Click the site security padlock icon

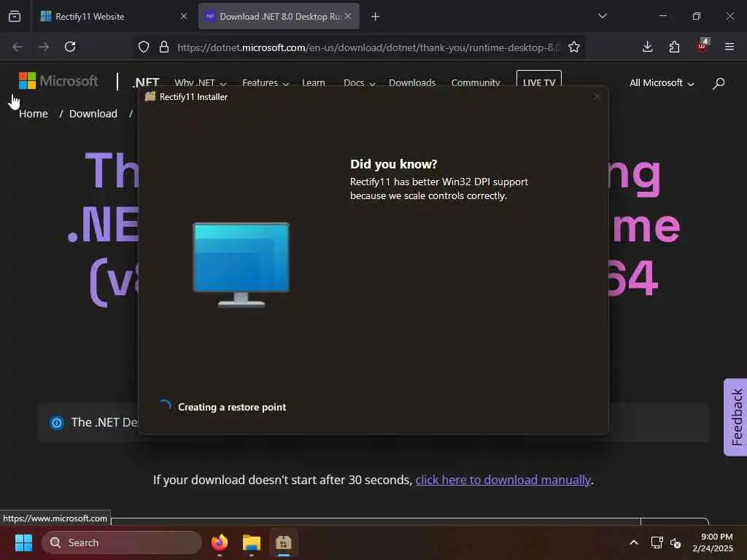coord(164,47)
